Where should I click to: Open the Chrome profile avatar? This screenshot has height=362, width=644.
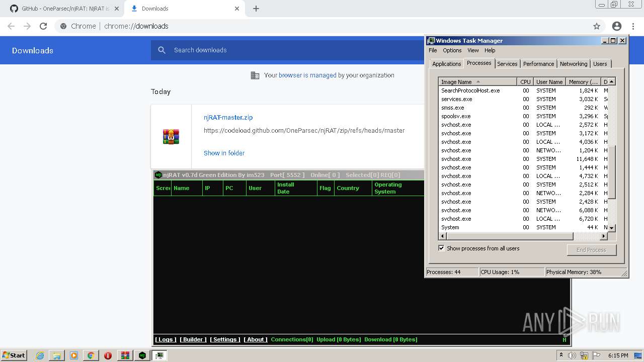tap(617, 26)
